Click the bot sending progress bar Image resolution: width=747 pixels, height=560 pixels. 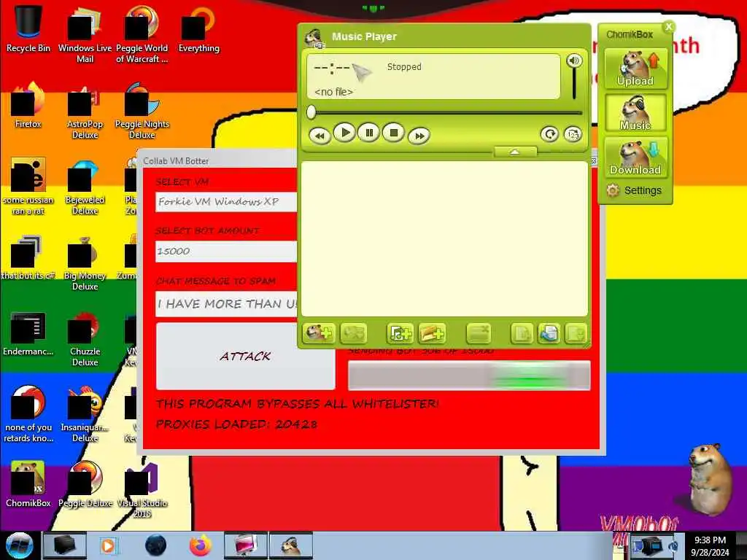pos(469,376)
